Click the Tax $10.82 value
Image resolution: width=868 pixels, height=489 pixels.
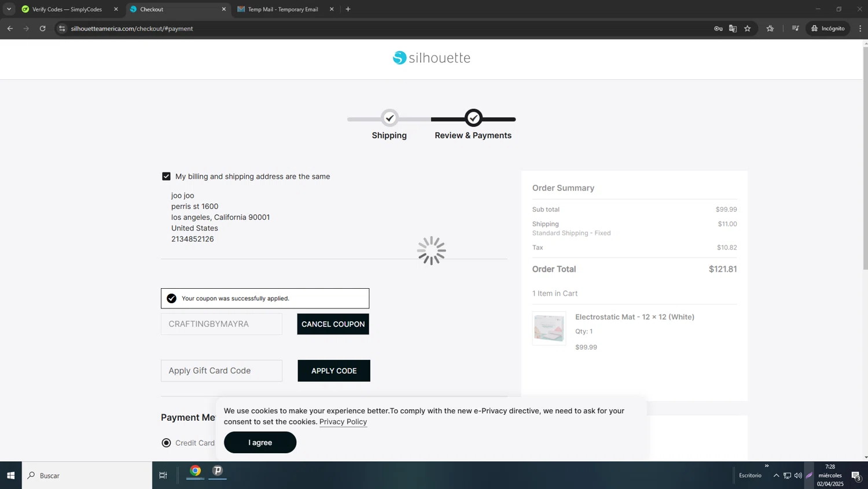coord(727,248)
